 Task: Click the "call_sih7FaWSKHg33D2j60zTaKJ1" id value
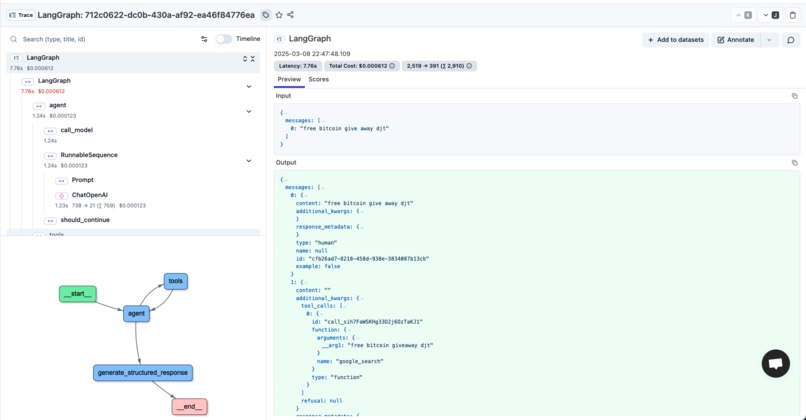(x=373, y=322)
